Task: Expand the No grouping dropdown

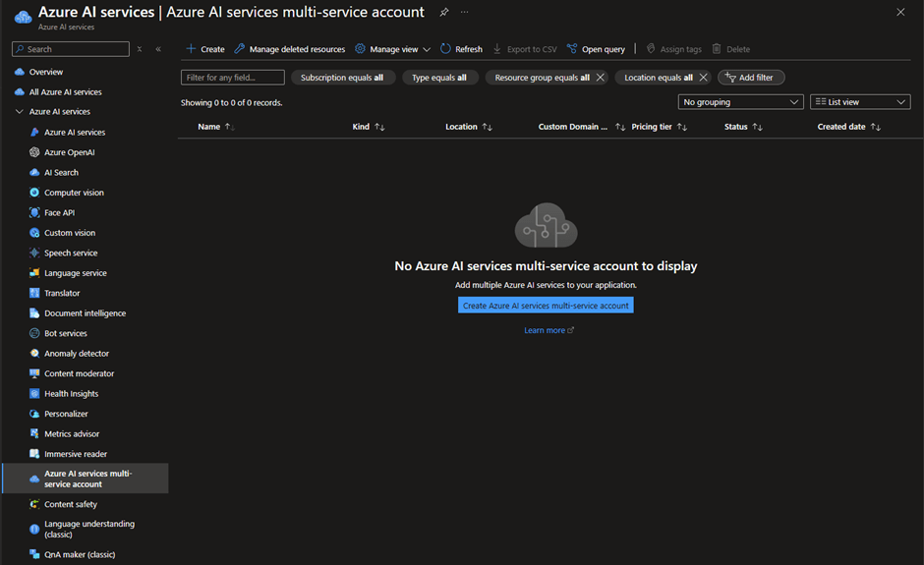Action: pyautogui.click(x=741, y=102)
